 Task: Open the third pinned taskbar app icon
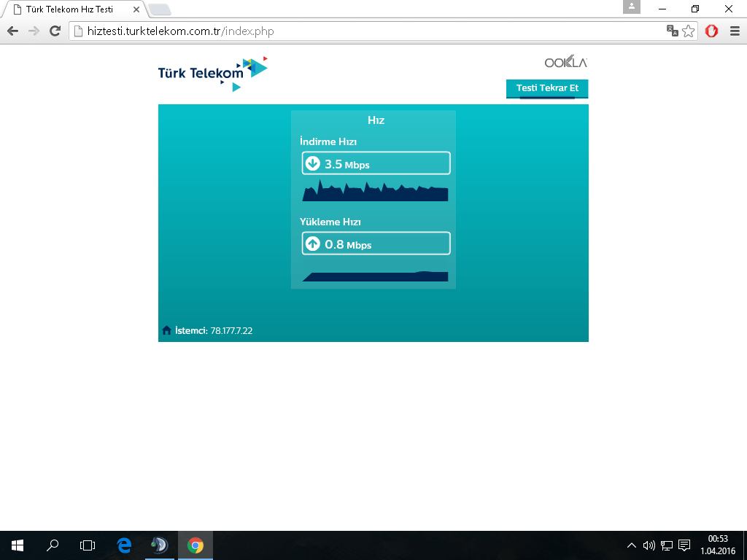pyautogui.click(x=160, y=545)
